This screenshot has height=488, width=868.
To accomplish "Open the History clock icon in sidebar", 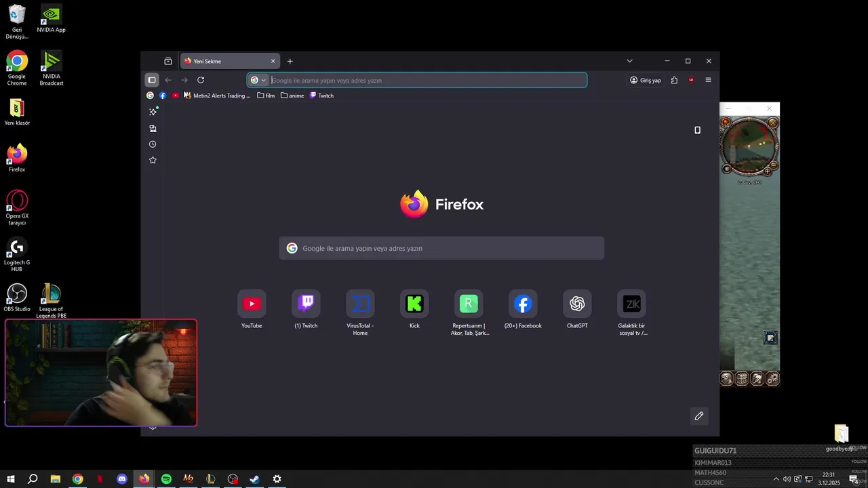I will 153,144.
